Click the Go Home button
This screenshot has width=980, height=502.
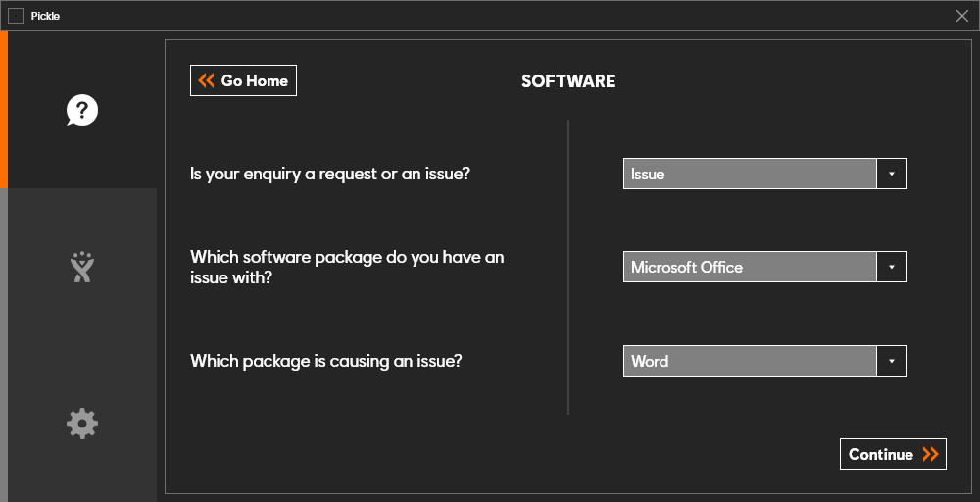(244, 80)
